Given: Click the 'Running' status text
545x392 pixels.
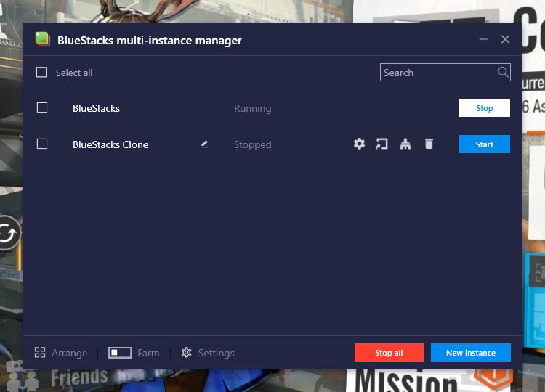Looking at the screenshot, I should [x=252, y=109].
